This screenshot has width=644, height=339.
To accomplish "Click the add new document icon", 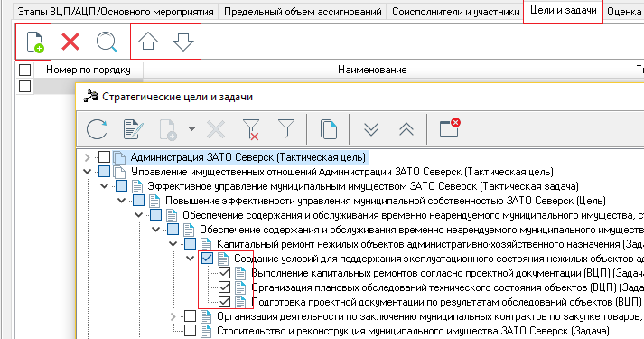I will click(x=34, y=42).
